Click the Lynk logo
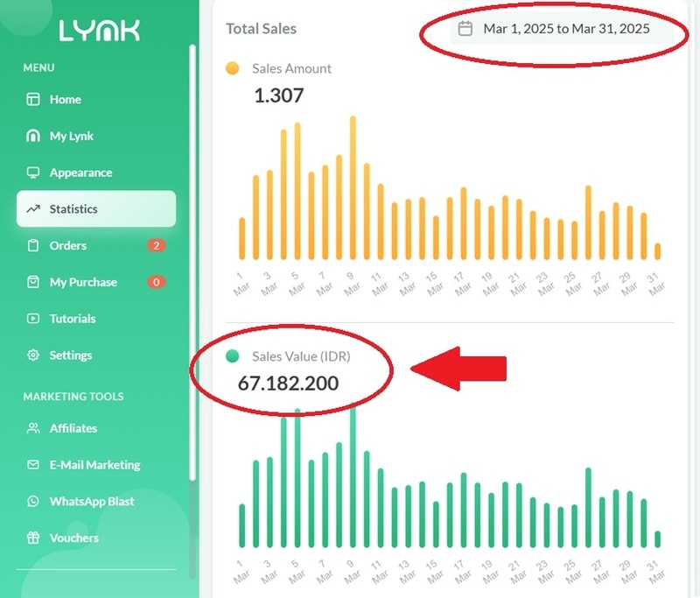The width and height of the screenshot is (700, 598). click(x=99, y=31)
